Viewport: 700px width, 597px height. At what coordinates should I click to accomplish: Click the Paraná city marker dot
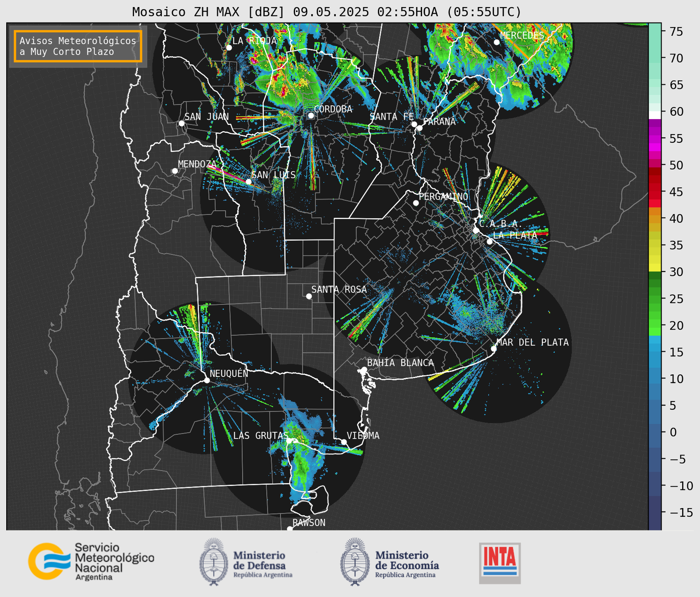[420, 128]
